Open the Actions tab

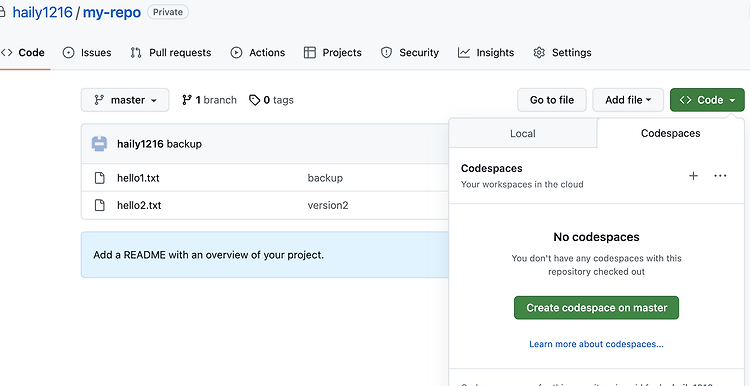[x=257, y=53]
